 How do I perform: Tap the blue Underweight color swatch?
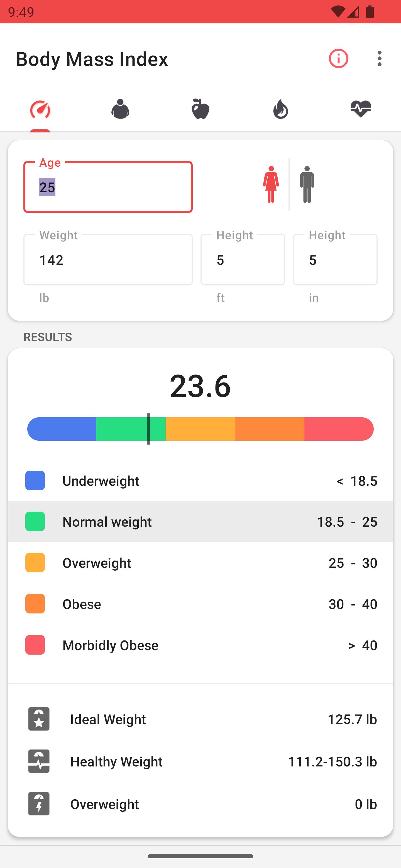[35, 480]
